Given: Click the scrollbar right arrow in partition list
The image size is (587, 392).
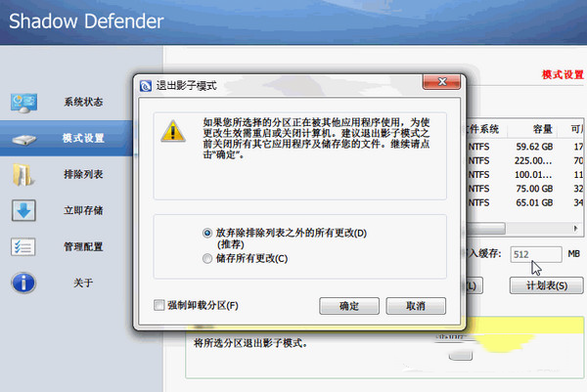Looking at the screenshot, I should pyautogui.click(x=576, y=228).
